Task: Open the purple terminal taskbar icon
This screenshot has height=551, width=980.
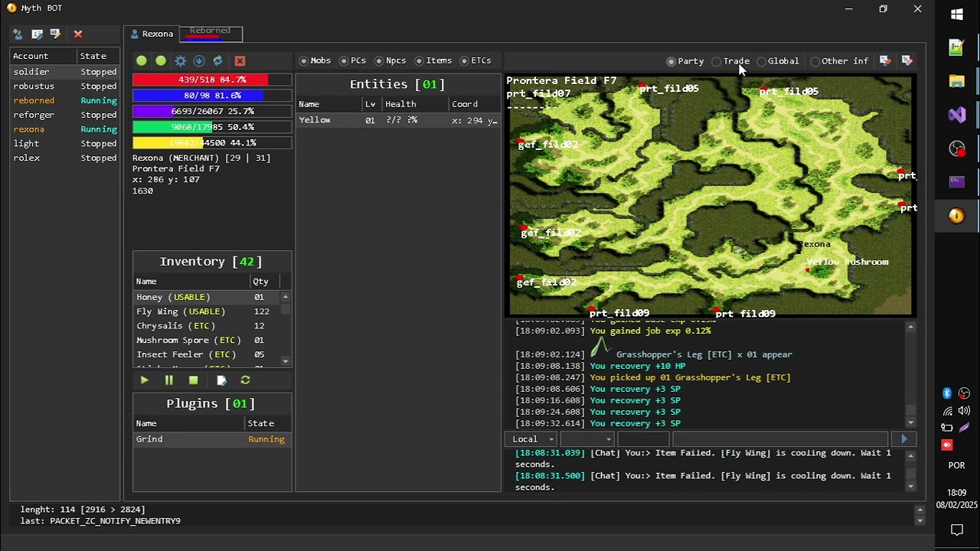Action: (x=957, y=182)
